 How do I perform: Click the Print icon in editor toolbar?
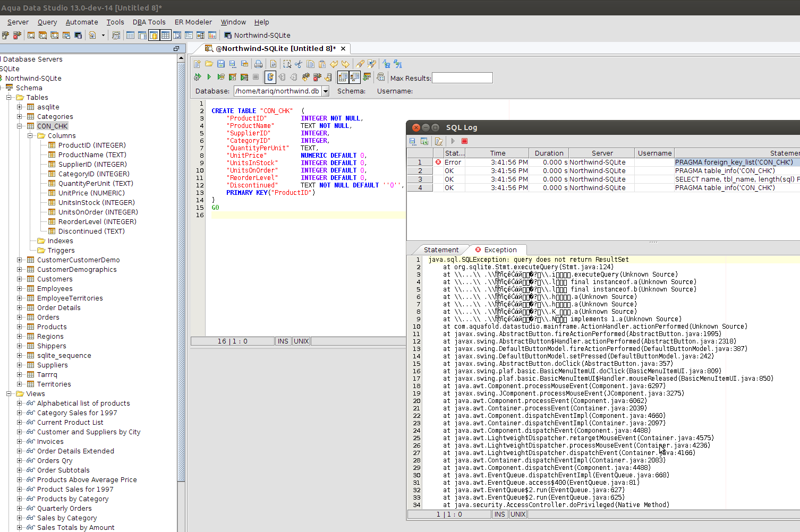pyautogui.click(x=258, y=64)
